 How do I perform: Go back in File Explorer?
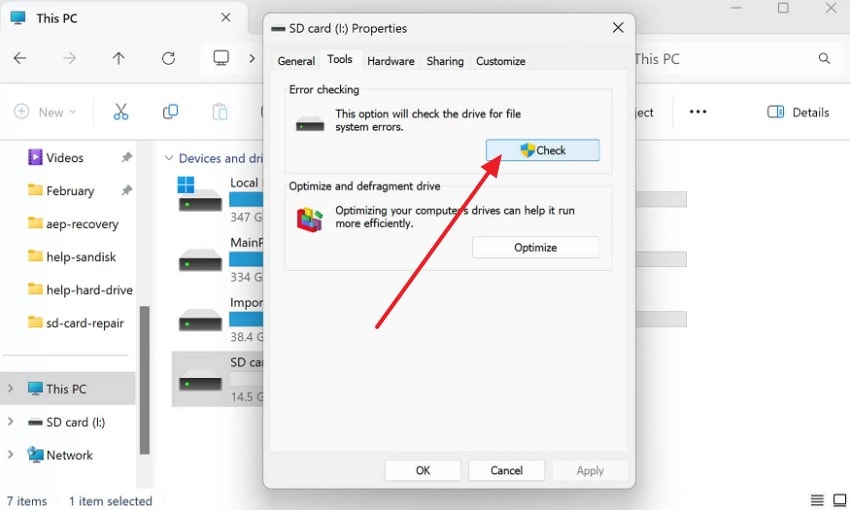20,58
